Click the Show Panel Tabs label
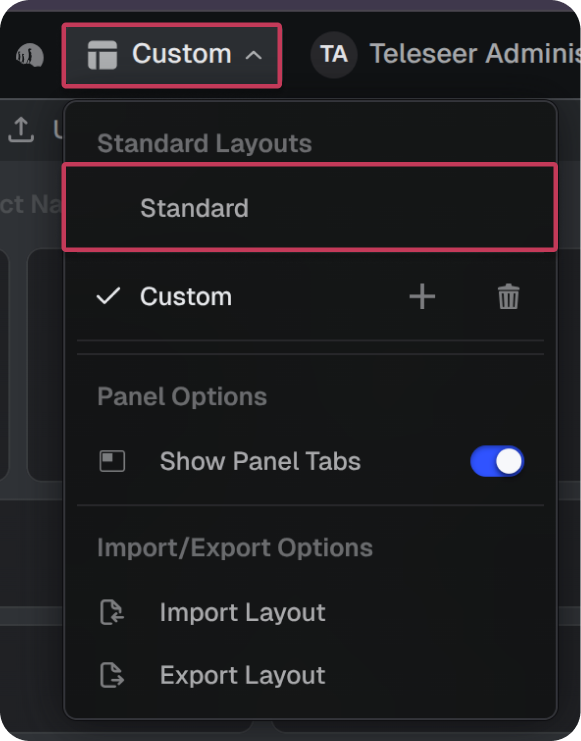This screenshot has height=741, width=581. pos(260,461)
